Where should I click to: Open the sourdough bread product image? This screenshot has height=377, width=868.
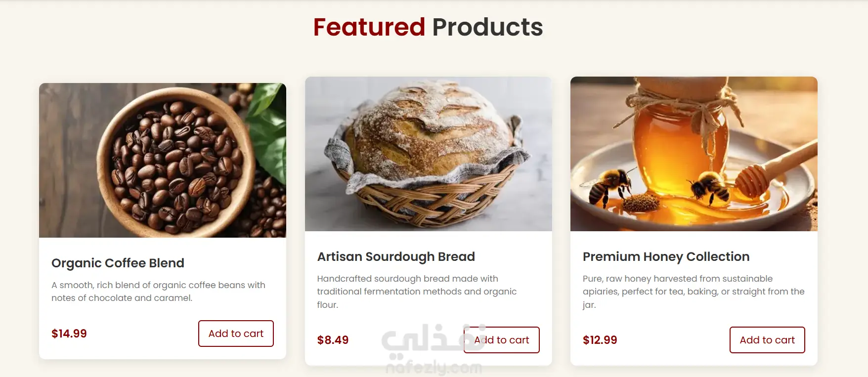(x=429, y=154)
